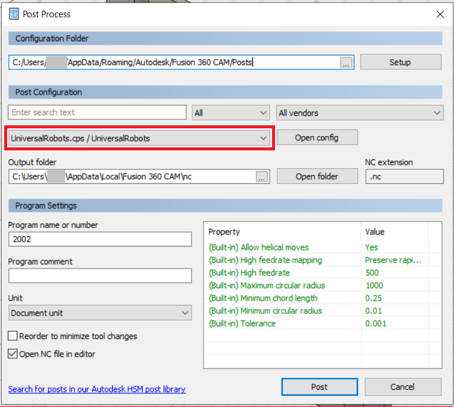Browse for output folder with ellipsis button
454x407 pixels.
(x=262, y=177)
